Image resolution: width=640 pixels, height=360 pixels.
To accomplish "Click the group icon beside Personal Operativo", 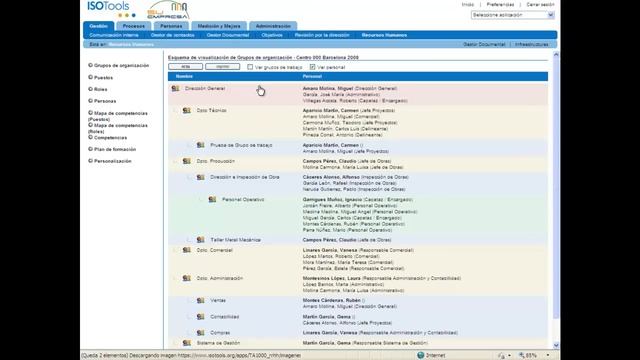I will [213, 199].
